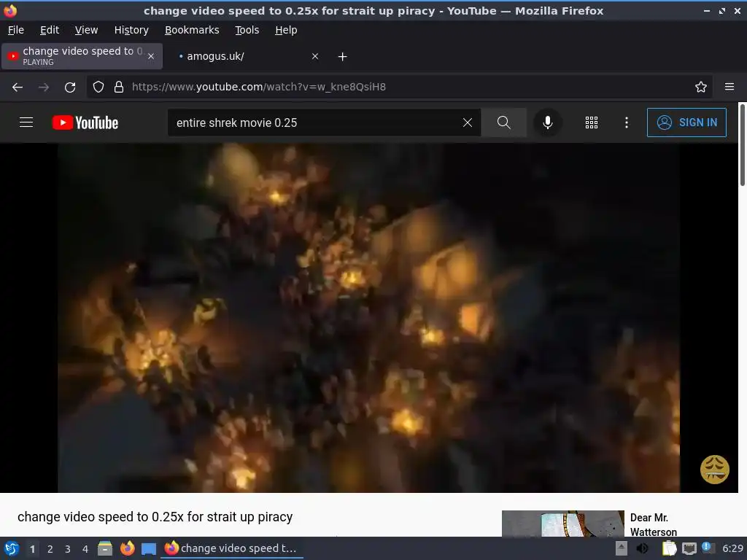Screen dimensions: 747x560
Task: Open the File menu
Action: point(16,30)
